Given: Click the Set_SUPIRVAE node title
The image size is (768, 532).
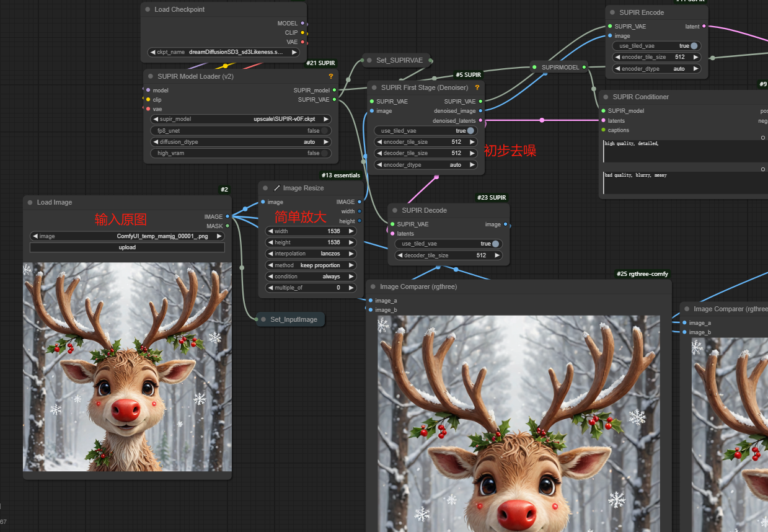Looking at the screenshot, I should coord(399,60).
